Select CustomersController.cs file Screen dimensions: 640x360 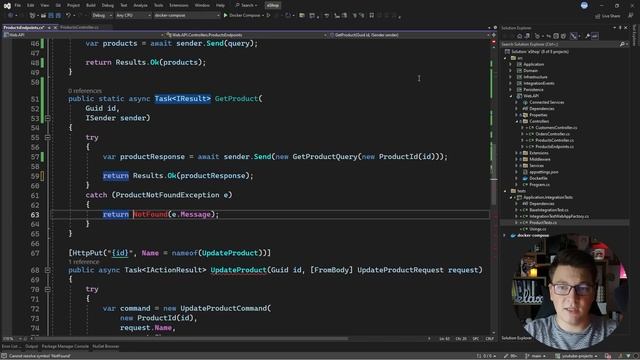tap(556, 128)
